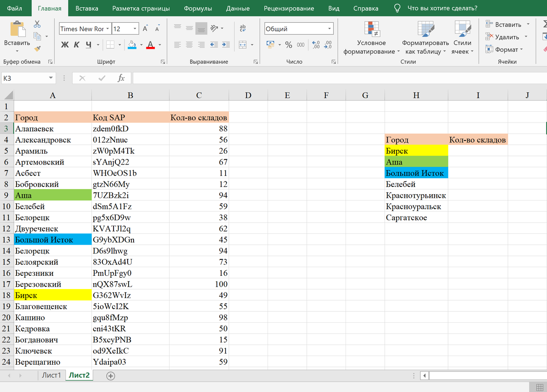The height and width of the screenshot is (392, 547).
Task: Open the font name dropdown Times New Roman
Action: pyautogui.click(x=108, y=29)
